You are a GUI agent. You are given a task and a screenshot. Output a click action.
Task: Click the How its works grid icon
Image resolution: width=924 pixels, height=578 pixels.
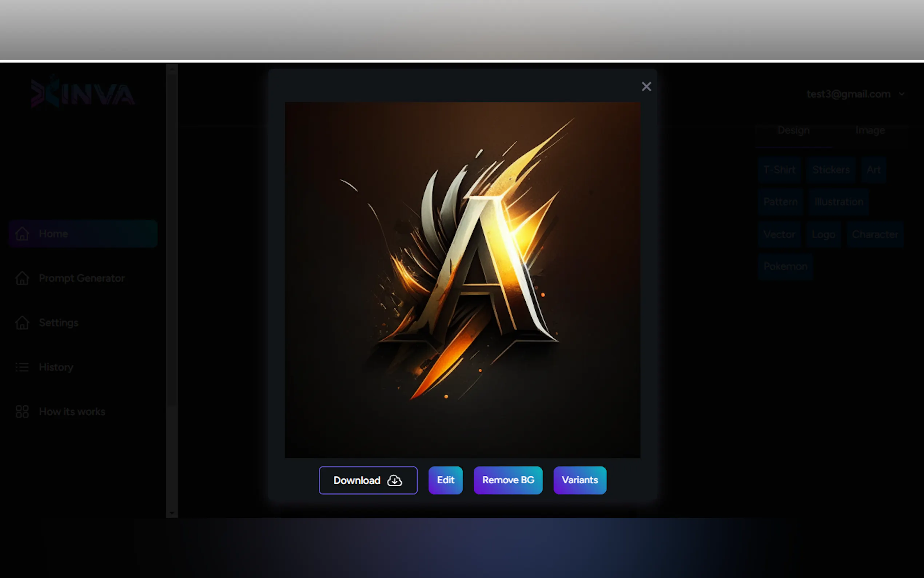click(22, 412)
